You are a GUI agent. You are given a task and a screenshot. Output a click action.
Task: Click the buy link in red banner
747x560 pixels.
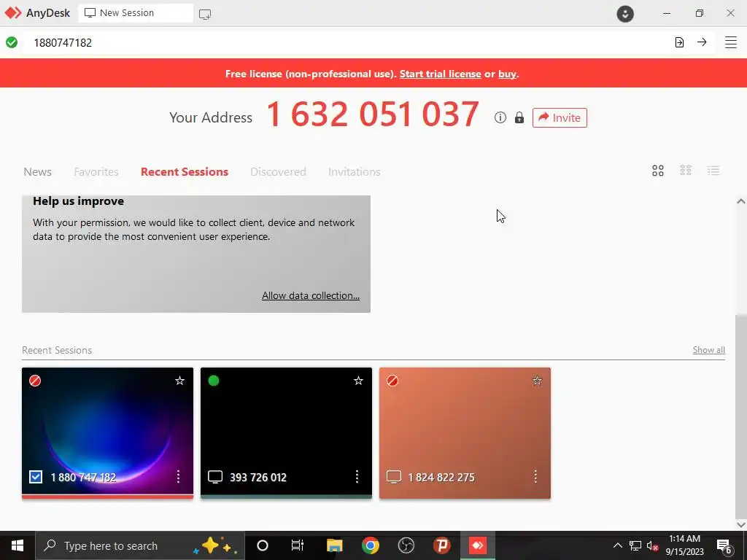tap(507, 74)
